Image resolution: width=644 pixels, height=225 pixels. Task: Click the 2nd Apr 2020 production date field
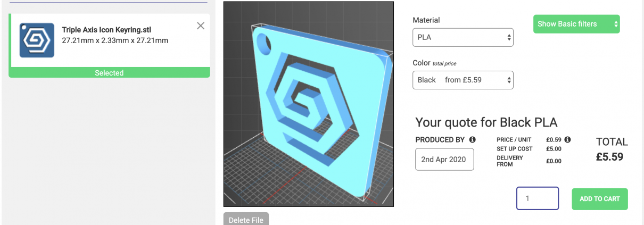tap(444, 160)
